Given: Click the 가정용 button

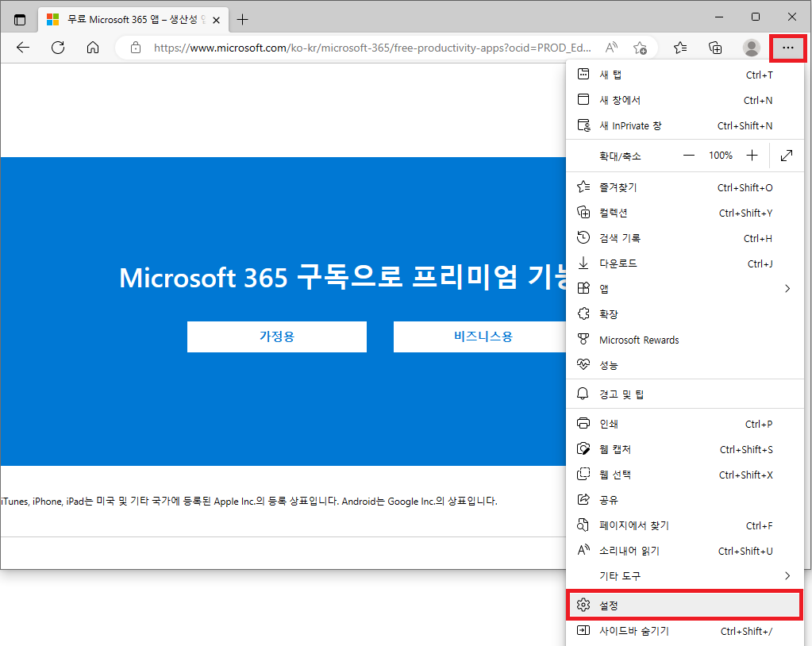Looking at the screenshot, I should coord(277,337).
